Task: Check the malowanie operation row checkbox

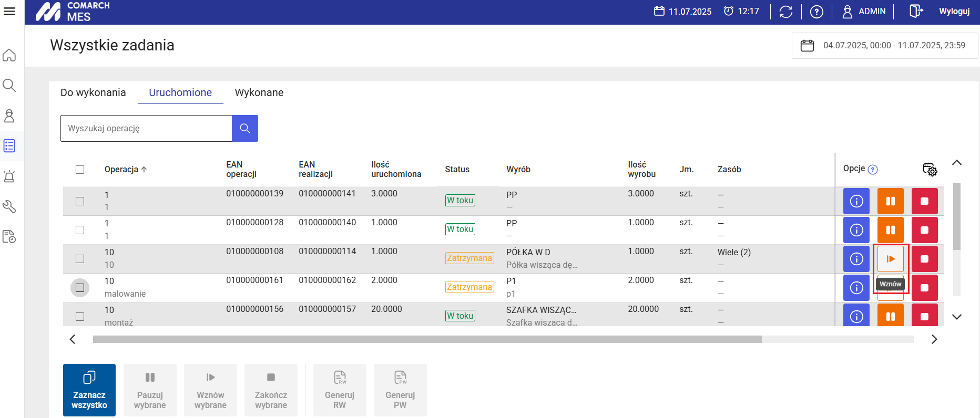Action: coord(80,288)
